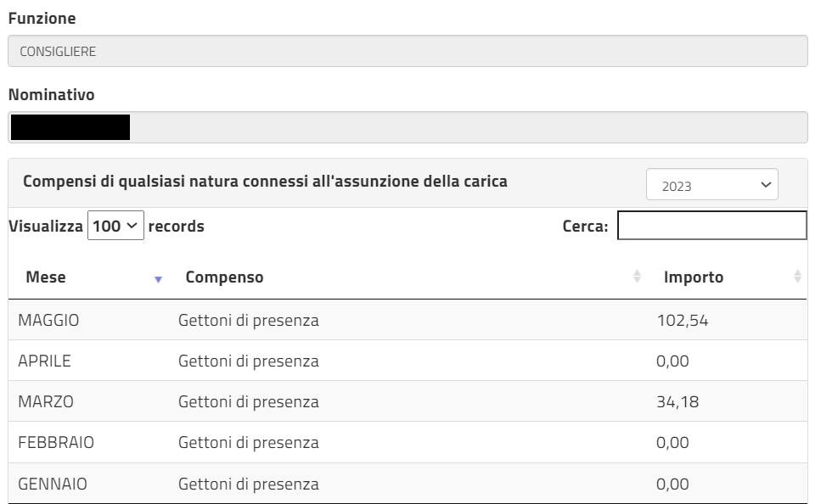The image size is (821, 504).
Task: Select the GENNAIO row
Action: click(x=408, y=484)
